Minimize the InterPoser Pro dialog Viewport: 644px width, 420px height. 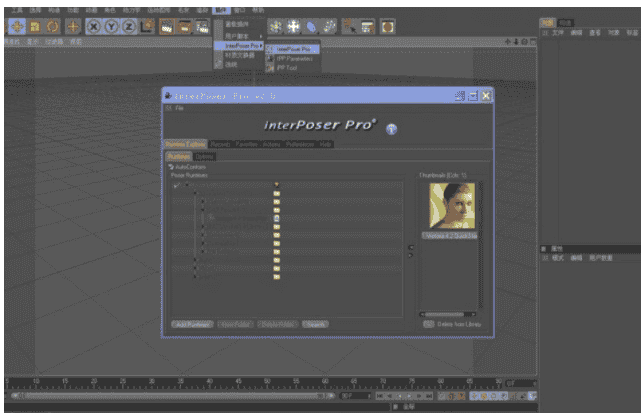tap(460, 96)
